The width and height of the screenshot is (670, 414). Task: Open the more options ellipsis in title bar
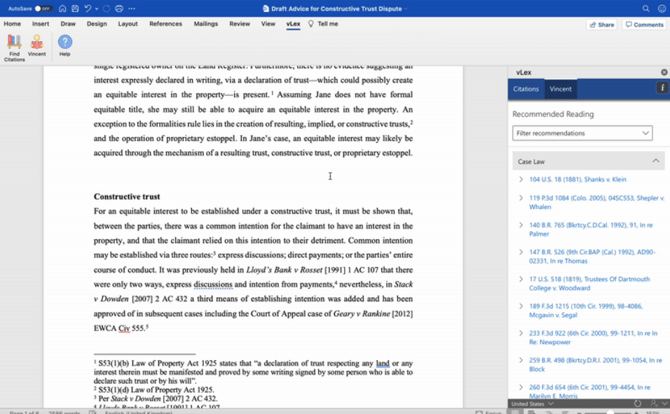point(132,9)
